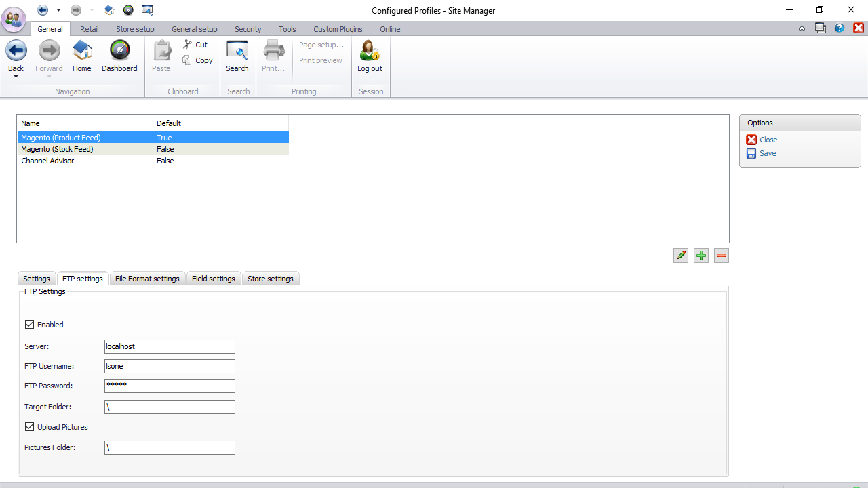The width and height of the screenshot is (868, 488).
Task: Click the Close link in Options
Action: pos(768,140)
